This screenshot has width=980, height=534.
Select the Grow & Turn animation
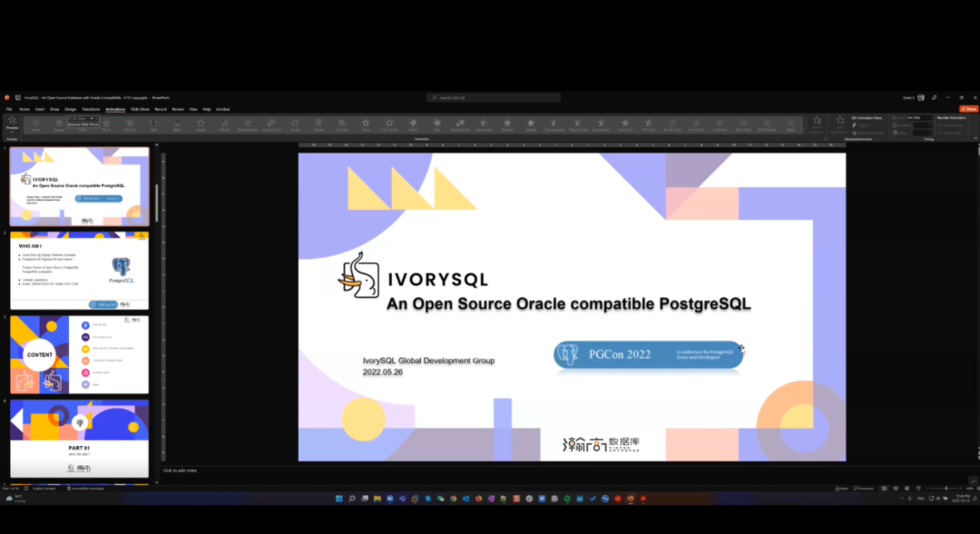(271, 125)
